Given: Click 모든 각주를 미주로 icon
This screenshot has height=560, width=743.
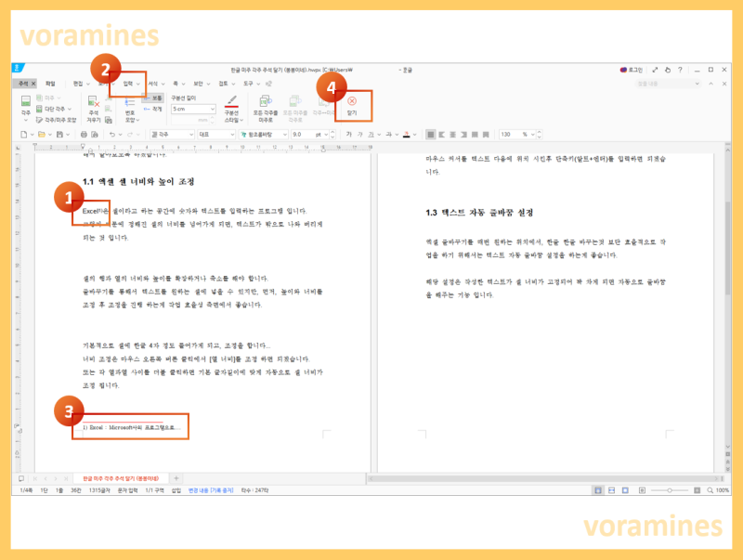Looking at the screenshot, I should pos(266,108).
